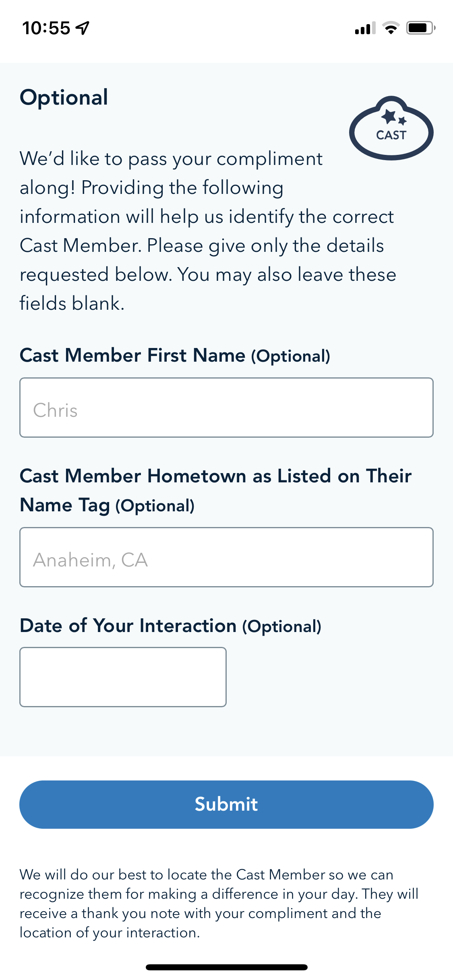The width and height of the screenshot is (453, 980).
Task: Tap the CAST badge icon
Action: pos(391,128)
